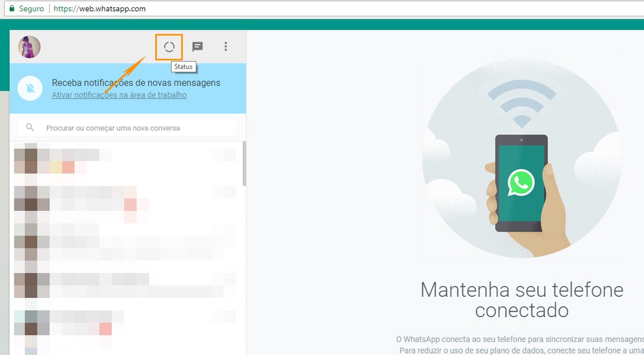Viewport: 644px width, 355px height.
Task: Start a new chat with message icon
Action: 198,47
